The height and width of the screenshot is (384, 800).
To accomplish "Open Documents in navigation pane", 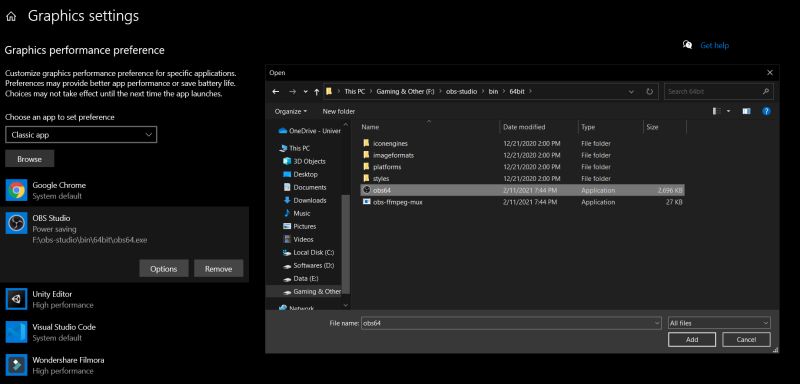I will point(305,187).
